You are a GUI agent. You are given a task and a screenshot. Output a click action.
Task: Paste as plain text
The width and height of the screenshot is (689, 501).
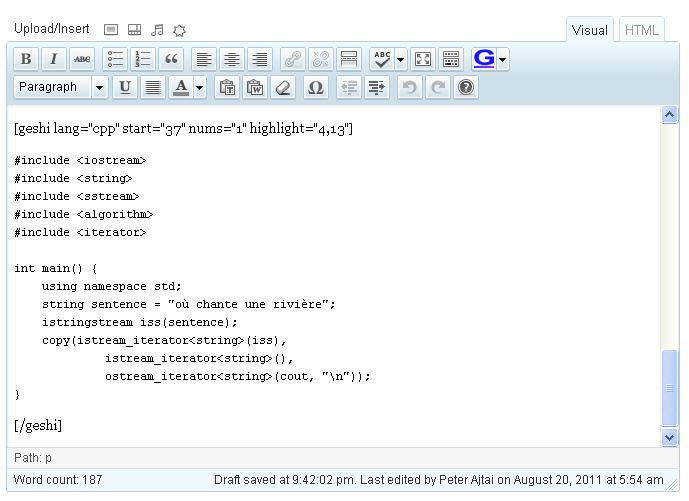(227, 87)
